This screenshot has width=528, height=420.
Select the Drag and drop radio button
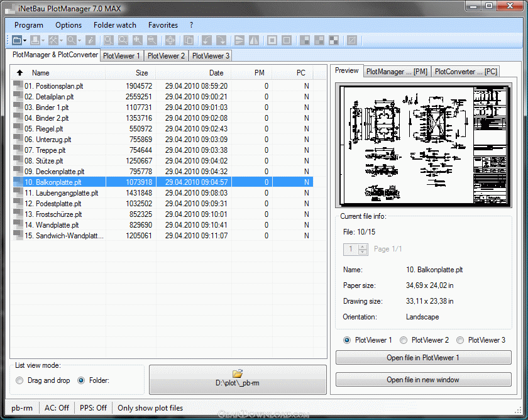click(x=19, y=380)
